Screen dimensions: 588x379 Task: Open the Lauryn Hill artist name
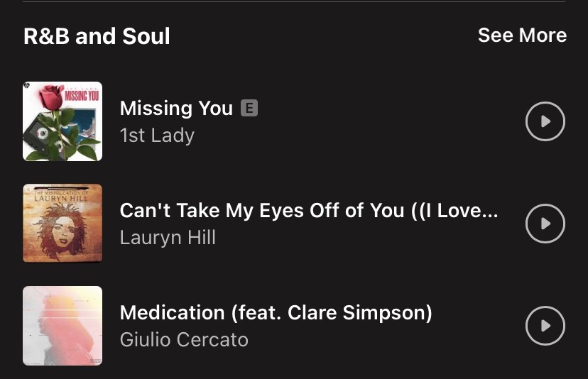tap(168, 237)
